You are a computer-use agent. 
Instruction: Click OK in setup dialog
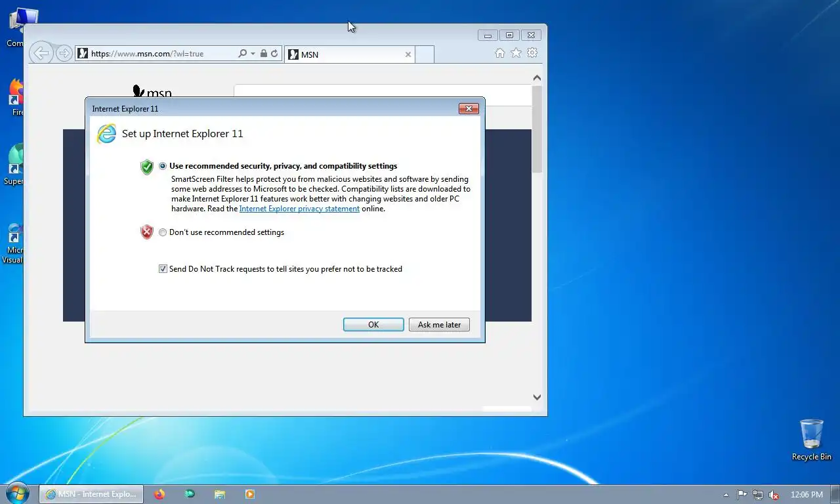tap(373, 325)
